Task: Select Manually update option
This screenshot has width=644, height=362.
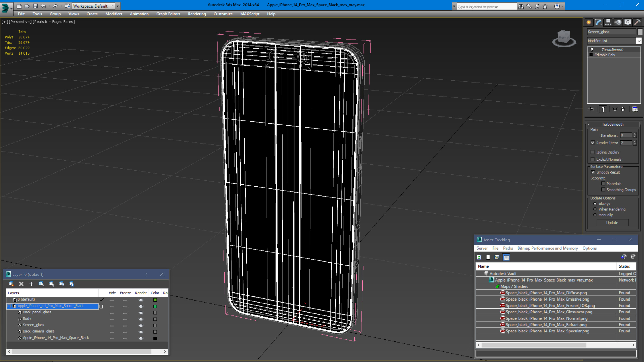Action: coord(595,215)
